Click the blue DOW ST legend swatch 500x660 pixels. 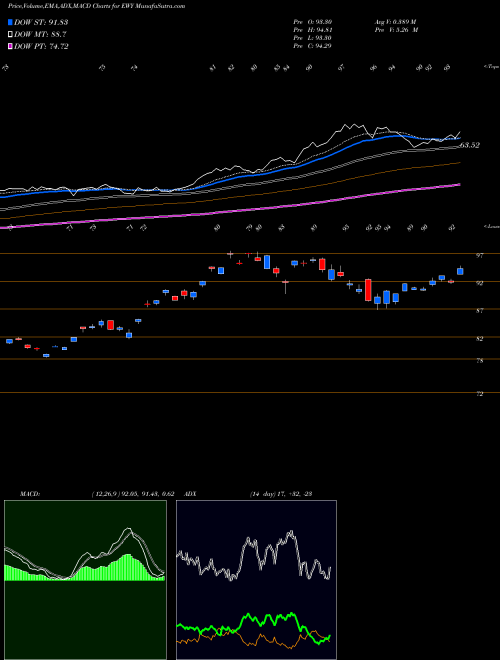click(x=10, y=22)
